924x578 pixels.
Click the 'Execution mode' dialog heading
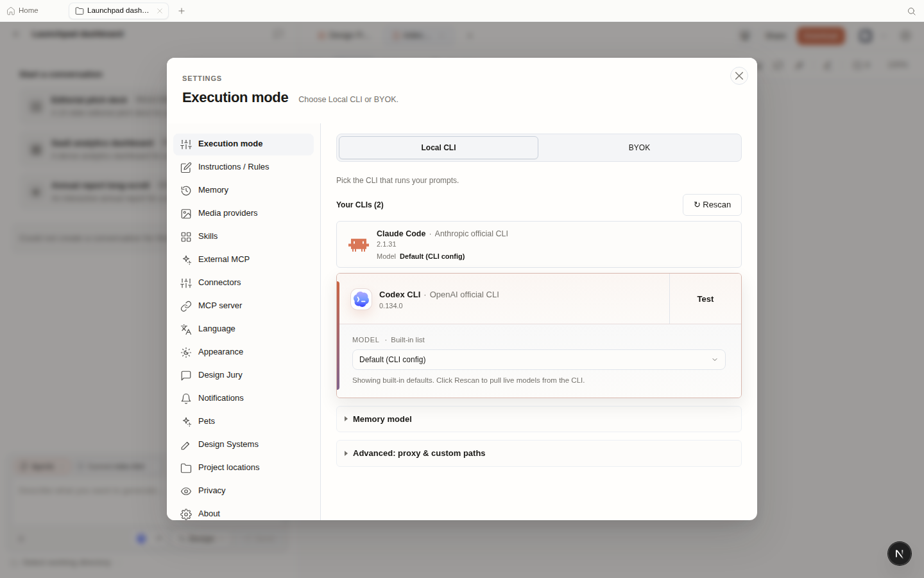(x=235, y=98)
